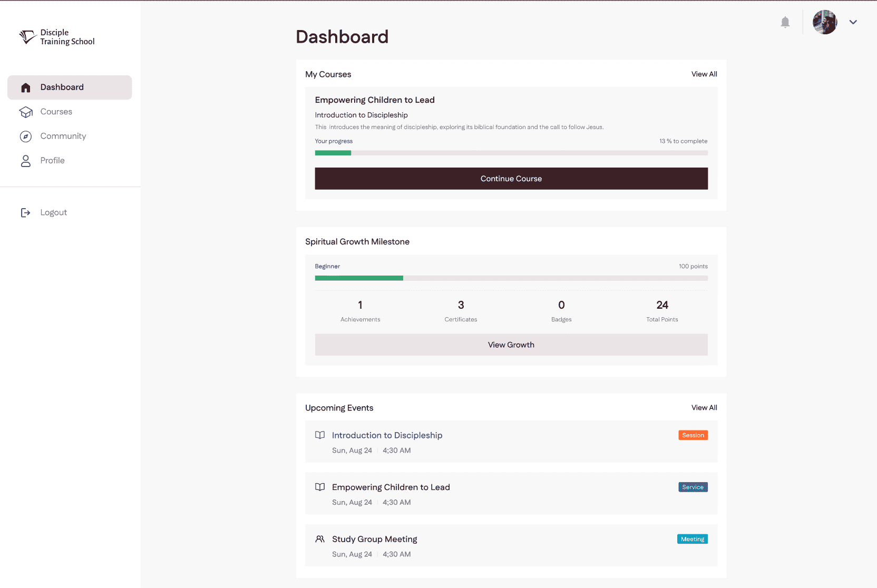Click the Beginner milestone progress bar
The image size is (877, 588).
(511, 278)
